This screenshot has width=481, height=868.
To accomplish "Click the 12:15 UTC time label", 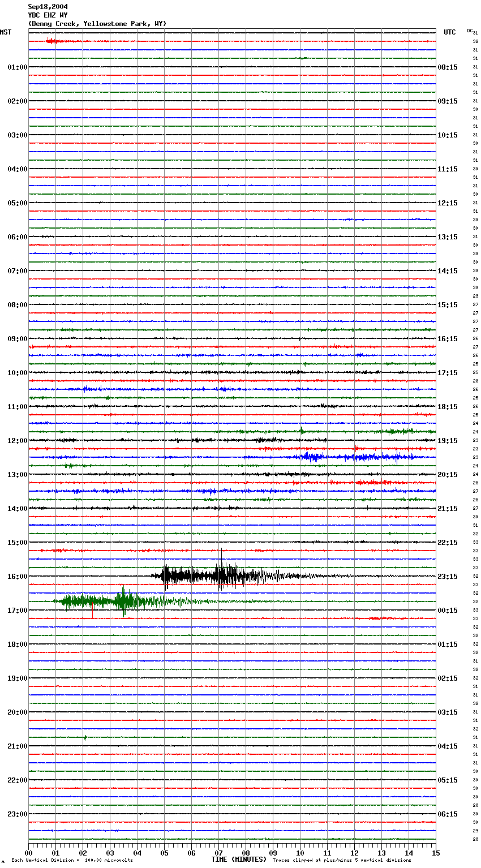I will (x=448, y=203).
